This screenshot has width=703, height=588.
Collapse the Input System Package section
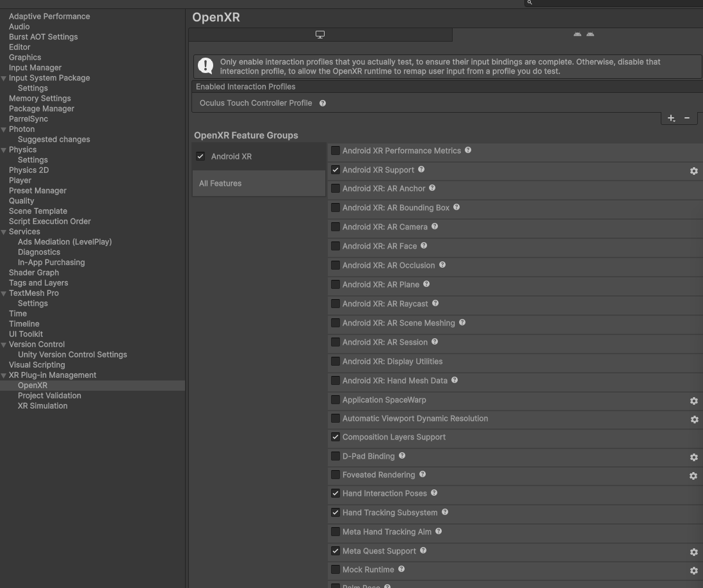coord(4,78)
